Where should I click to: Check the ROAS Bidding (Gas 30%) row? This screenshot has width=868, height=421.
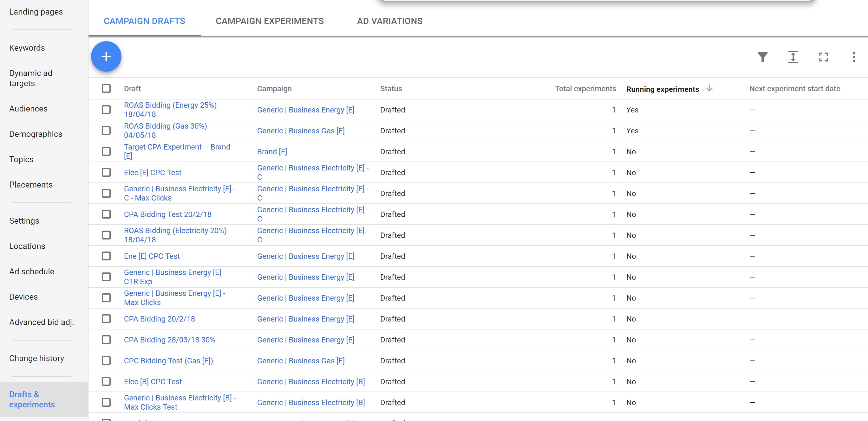(106, 131)
